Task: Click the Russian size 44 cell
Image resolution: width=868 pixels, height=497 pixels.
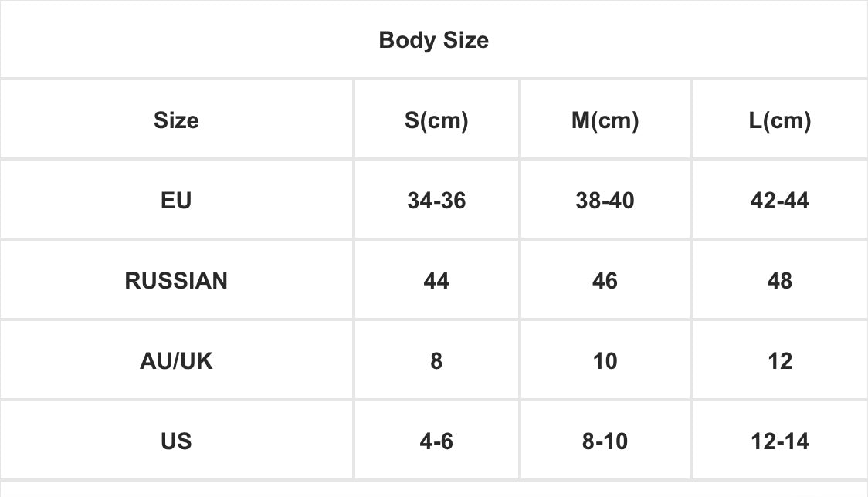Action: tap(436, 281)
